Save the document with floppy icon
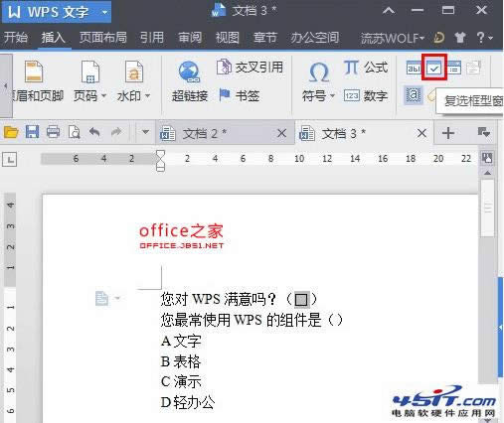 32,132
